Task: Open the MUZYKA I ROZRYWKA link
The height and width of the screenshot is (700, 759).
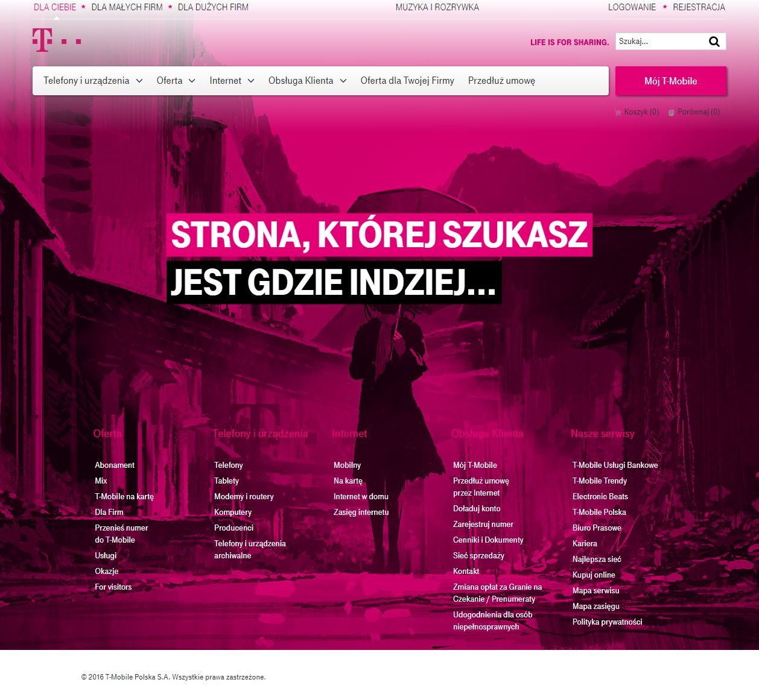Action: pyautogui.click(x=437, y=7)
